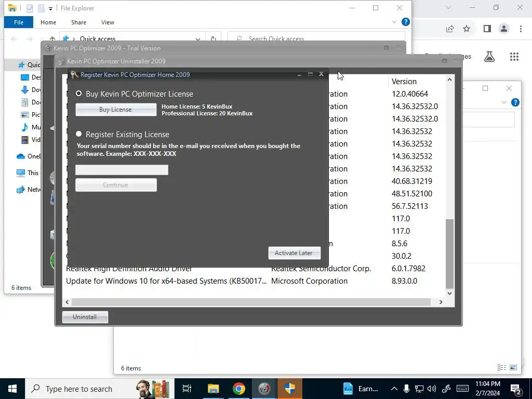The width and height of the screenshot is (532, 399).
Task: Expand the File Explorer ribbon chevron
Action: coord(394,22)
